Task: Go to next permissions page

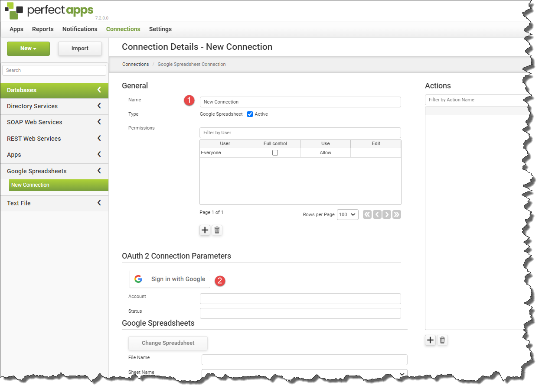Action: 387,214
